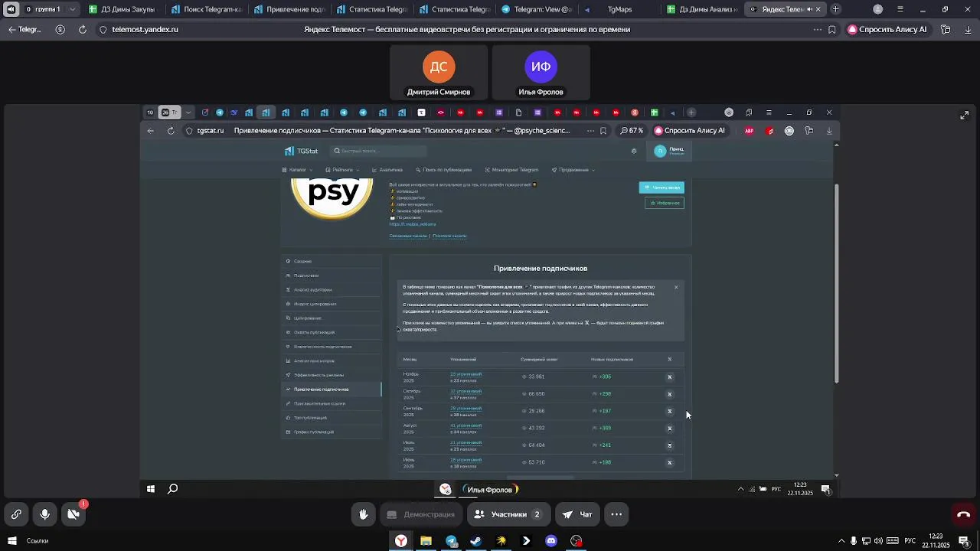This screenshot has width=980, height=551.
Task: Toggle the TGStat light/dark theme
Action: (x=634, y=151)
